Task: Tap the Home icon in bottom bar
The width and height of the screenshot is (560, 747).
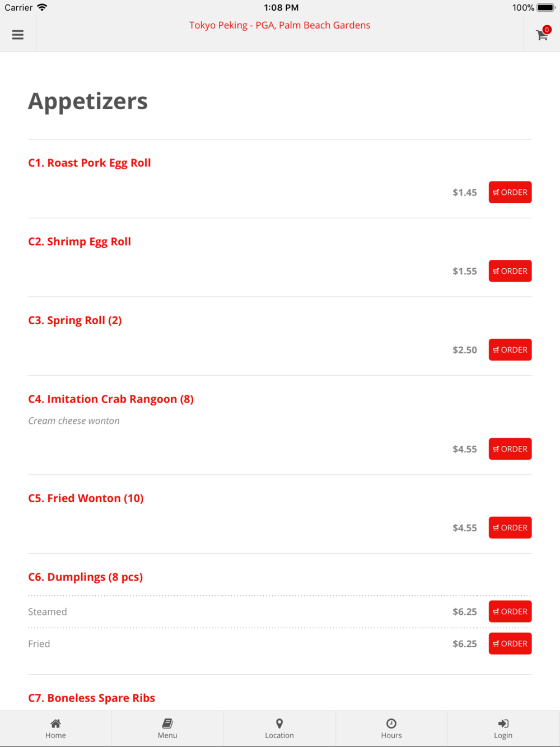Action: 55,723
